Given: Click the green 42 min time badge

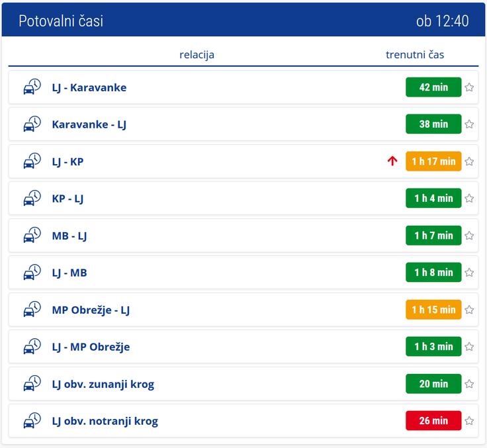Looking at the screenshot, I should click(x=433, y=87).
